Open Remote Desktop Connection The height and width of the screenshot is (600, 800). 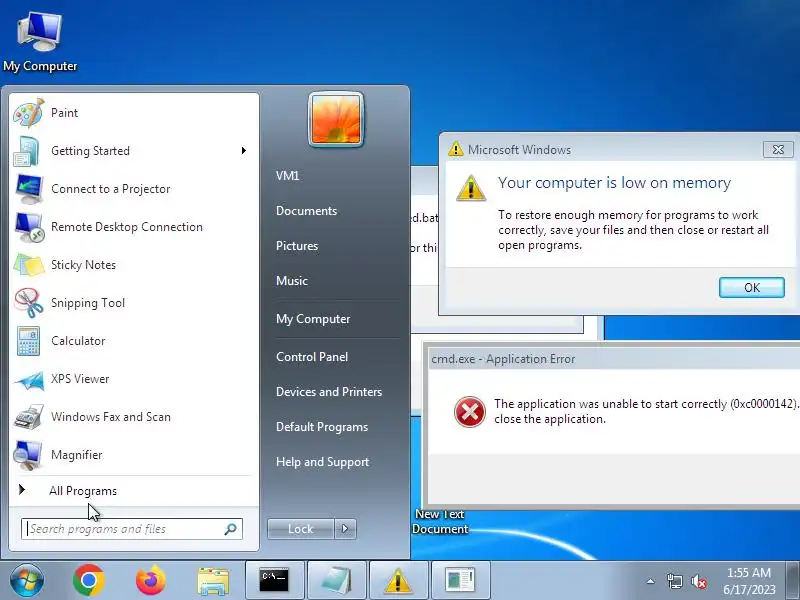coord(133,227)
